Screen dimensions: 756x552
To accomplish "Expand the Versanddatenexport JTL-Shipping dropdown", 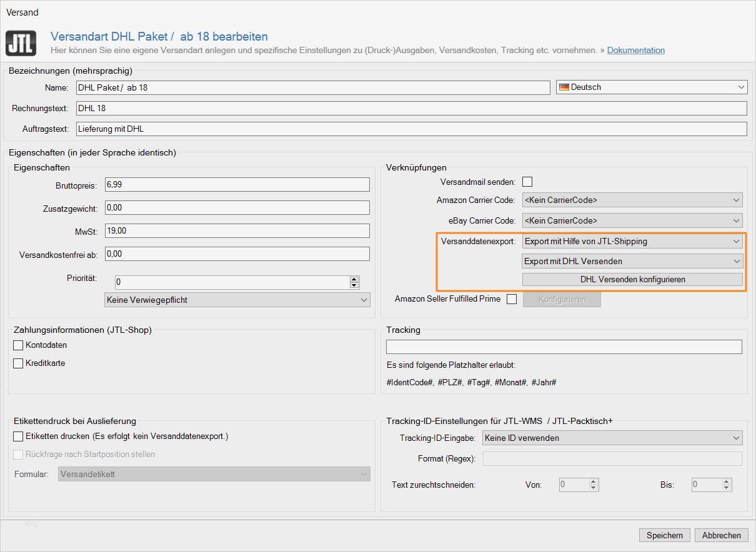I will tap(632, 241).
